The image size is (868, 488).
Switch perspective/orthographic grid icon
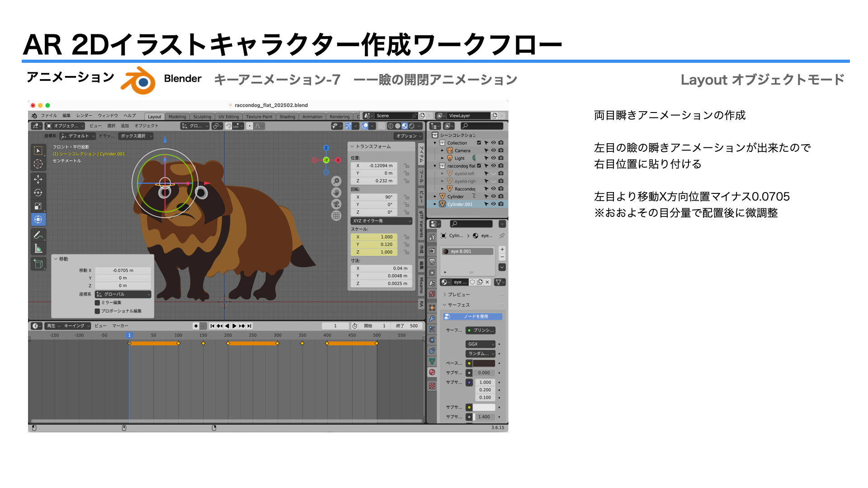[x=336, y=216]
